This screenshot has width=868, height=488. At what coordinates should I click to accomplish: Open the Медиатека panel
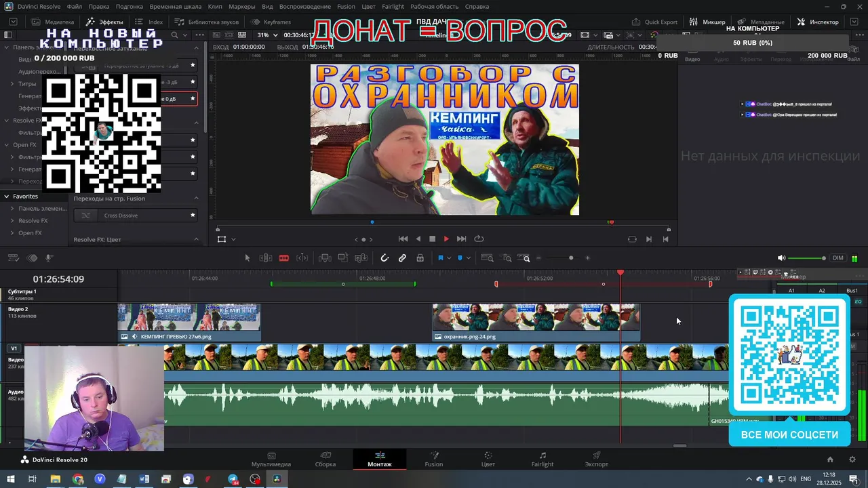click(52, 22)
